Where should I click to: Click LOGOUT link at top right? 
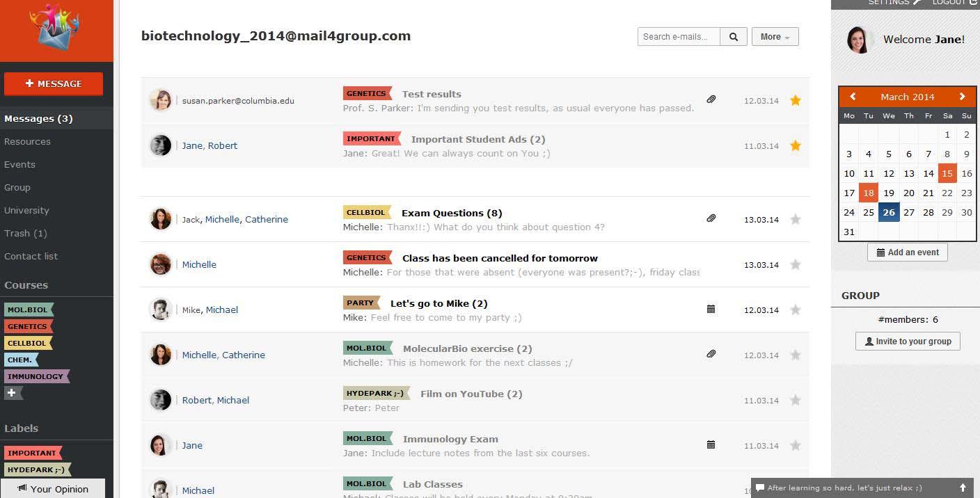(x=954, y=3)
